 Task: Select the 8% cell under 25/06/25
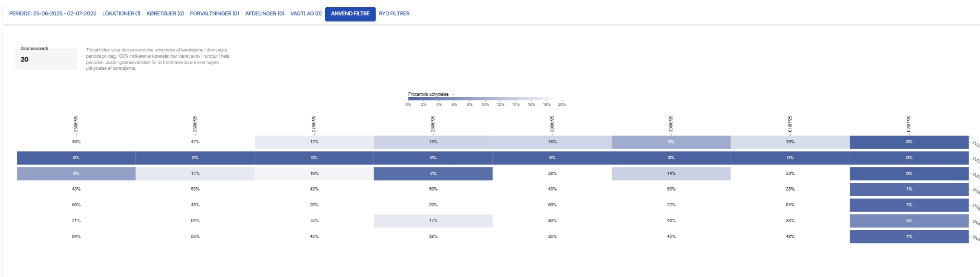tap(76, 174)
